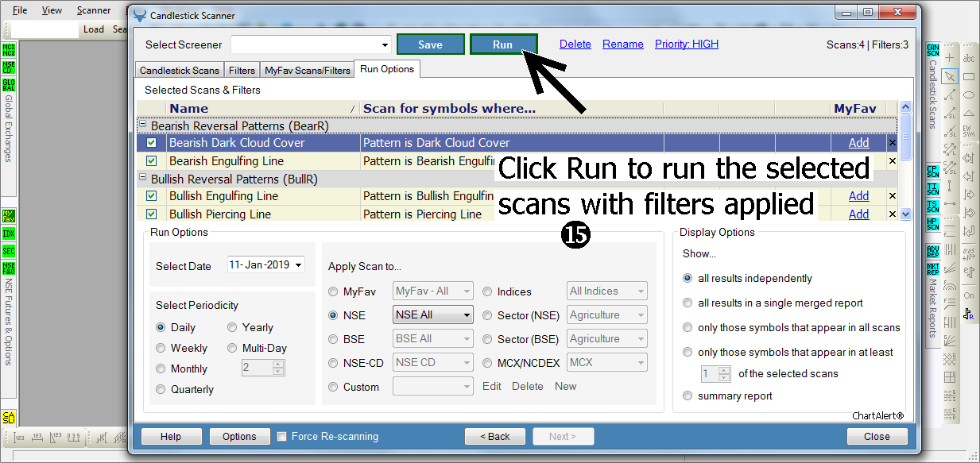Enable the Force Re-scanning checkbox
This screenshot has width=980, height=463.
[281, 436]
